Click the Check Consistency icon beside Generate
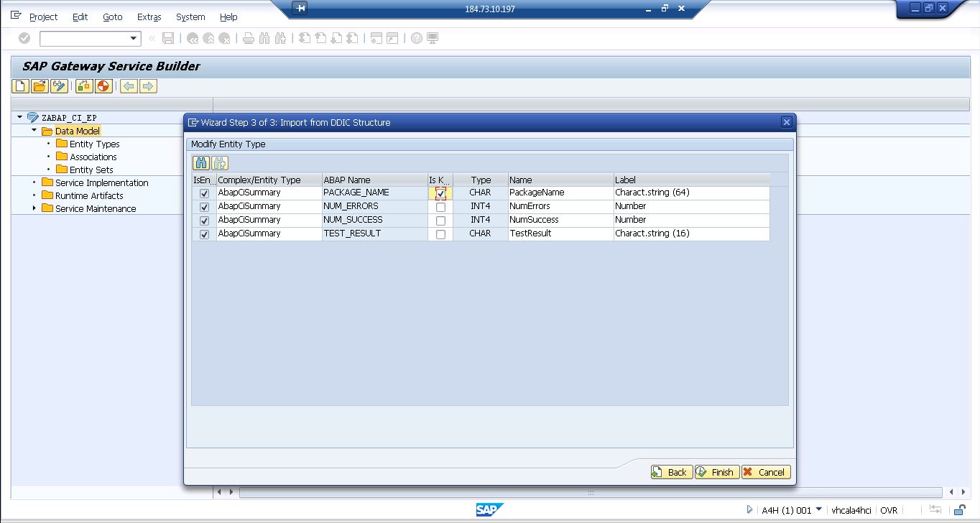980x523 pixels. [102, 85]
